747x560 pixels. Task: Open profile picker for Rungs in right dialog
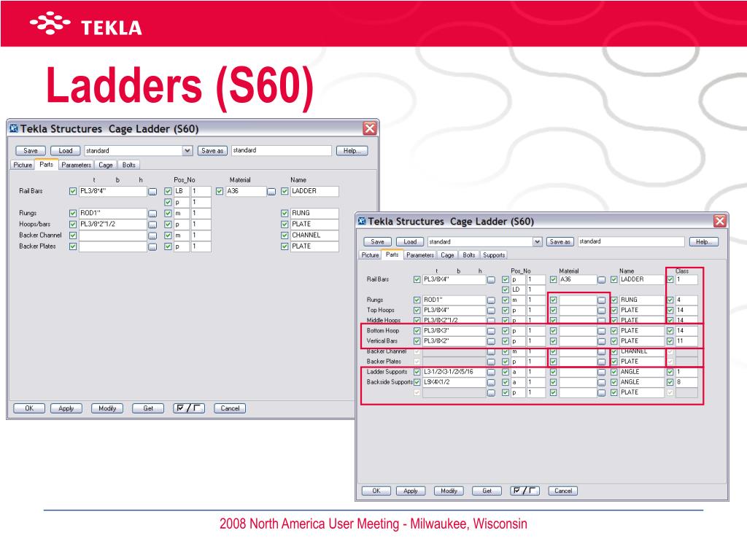tap(491, 300)
